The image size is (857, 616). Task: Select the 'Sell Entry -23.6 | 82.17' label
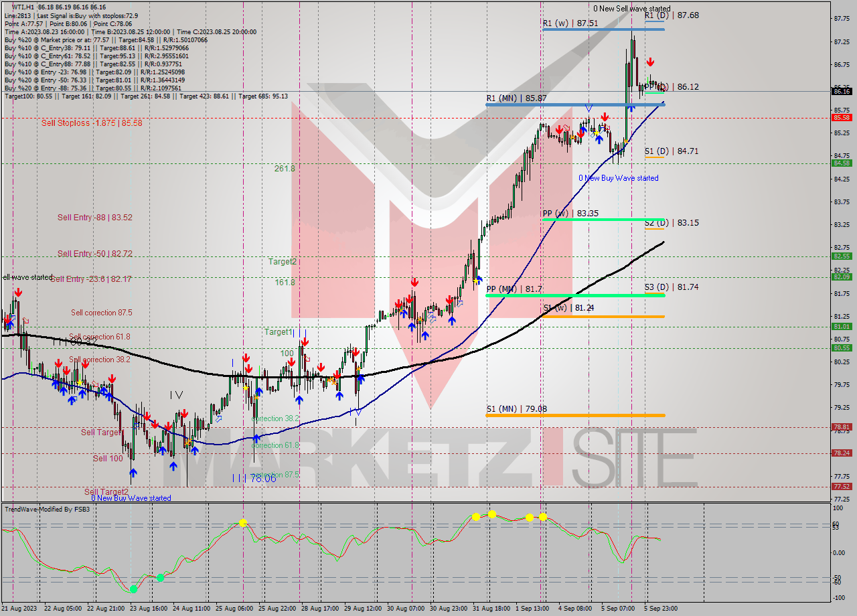[x=91, y=279]
